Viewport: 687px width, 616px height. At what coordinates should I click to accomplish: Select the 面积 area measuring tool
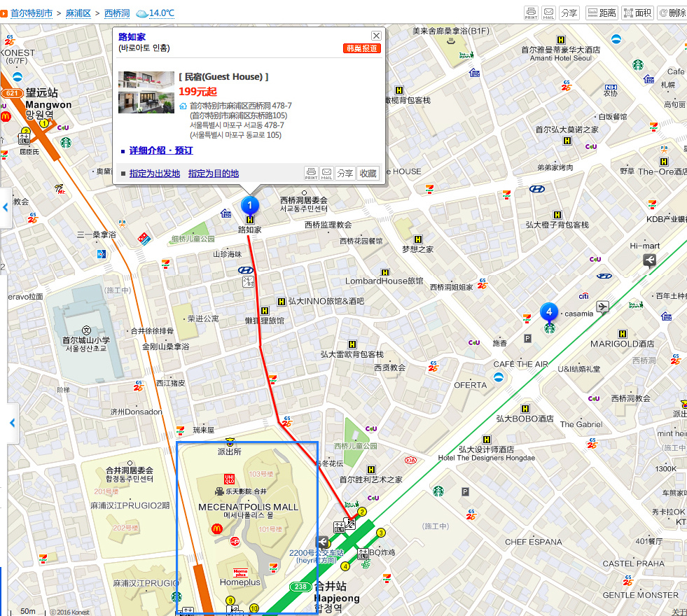(637, 13)
